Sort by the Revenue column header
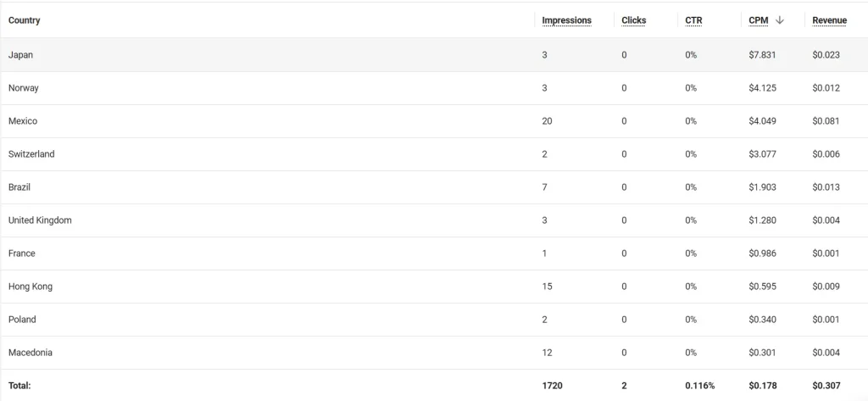 pos(829,20)
